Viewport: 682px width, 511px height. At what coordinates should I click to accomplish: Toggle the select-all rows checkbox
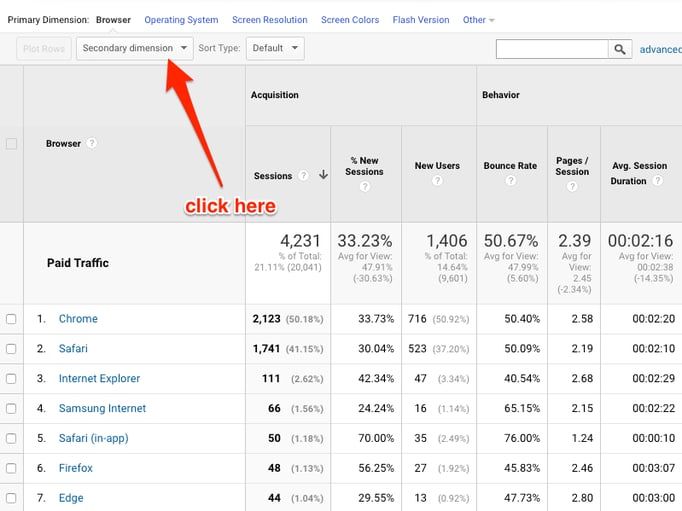11,144
